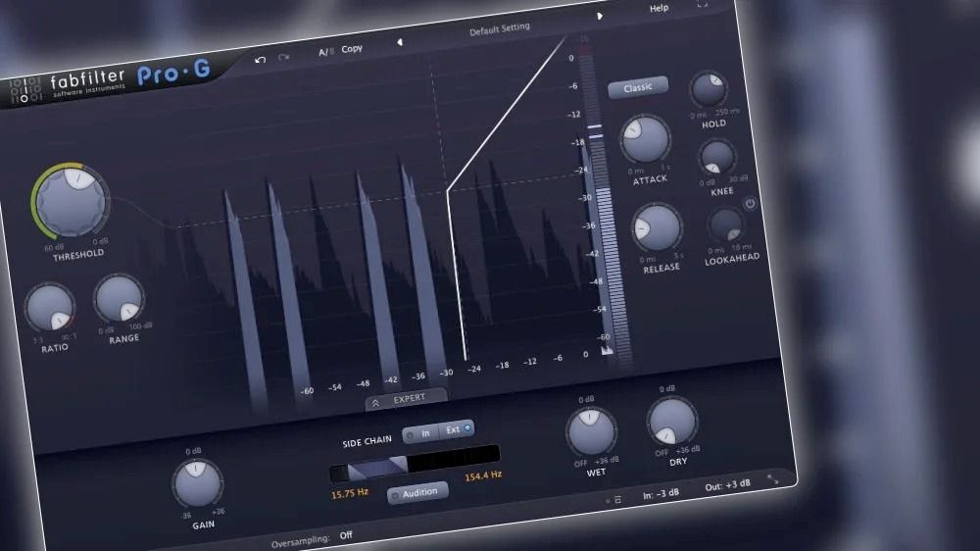Click the resize arrows icon at bottom right
Viewport: 980px width, 551px height.
point(773,479)
